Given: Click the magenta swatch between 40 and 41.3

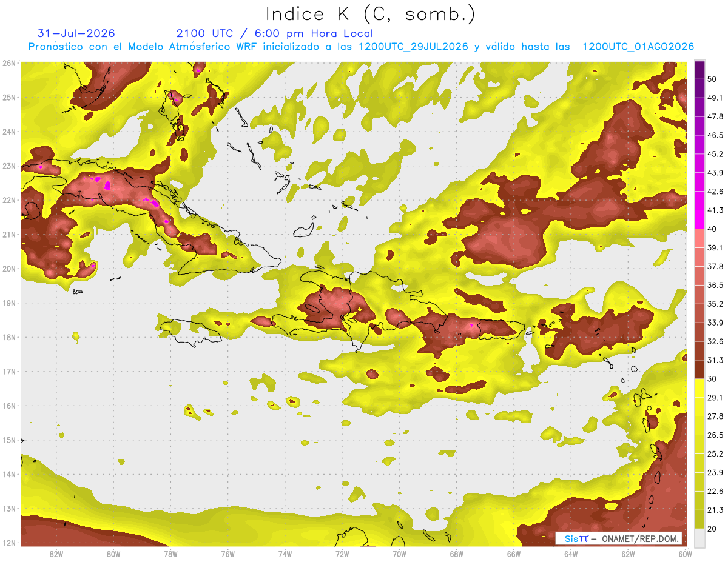Looking at the screenshot, I should click(699, 219).
